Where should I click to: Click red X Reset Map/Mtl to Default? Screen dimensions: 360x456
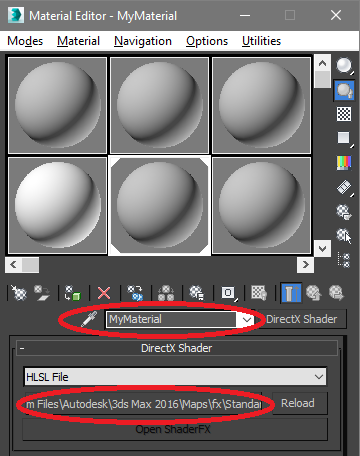(x=104, y=293)
